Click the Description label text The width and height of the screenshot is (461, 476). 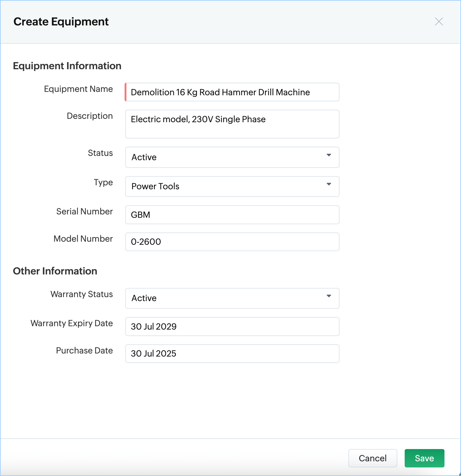[90, 116]
